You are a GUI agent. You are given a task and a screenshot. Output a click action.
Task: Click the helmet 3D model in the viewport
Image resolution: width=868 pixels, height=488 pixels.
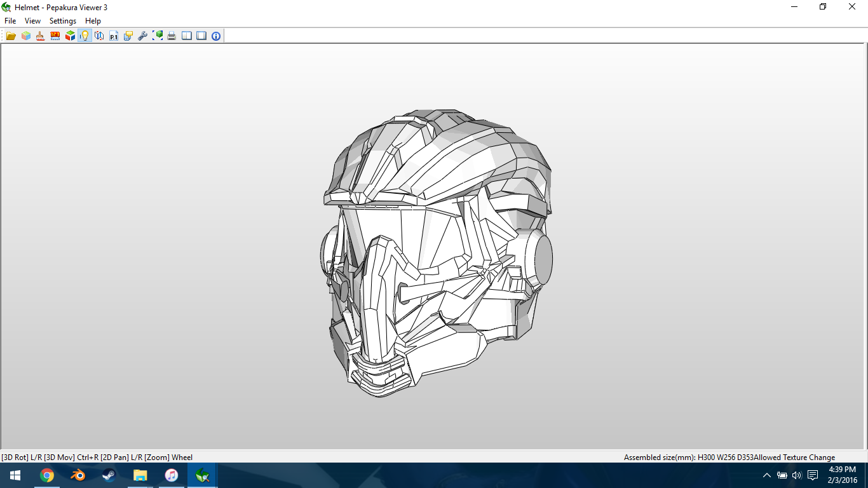coord(437,253)
